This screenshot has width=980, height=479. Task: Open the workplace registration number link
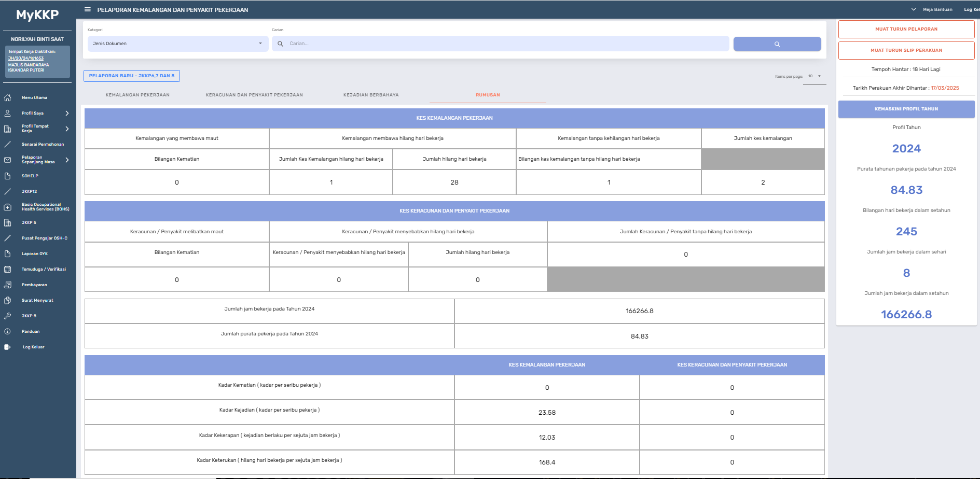[x=26, y=58]
